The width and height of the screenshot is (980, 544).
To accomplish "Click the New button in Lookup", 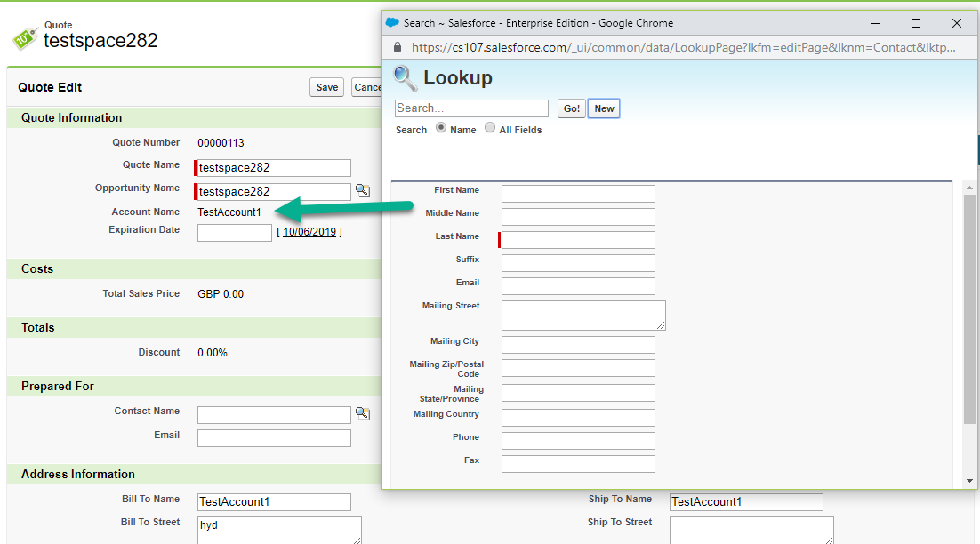I will 604,108.
